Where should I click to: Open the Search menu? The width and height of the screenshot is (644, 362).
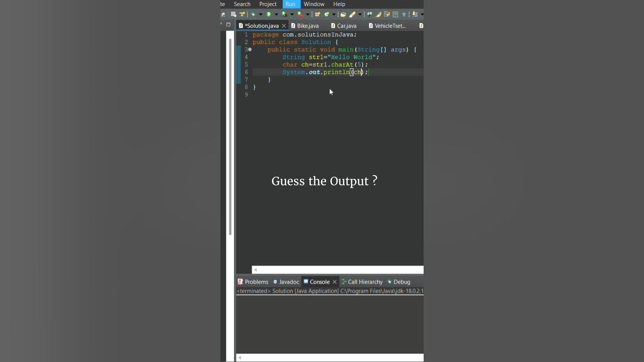pyautogui.click(x=242, y=4)
